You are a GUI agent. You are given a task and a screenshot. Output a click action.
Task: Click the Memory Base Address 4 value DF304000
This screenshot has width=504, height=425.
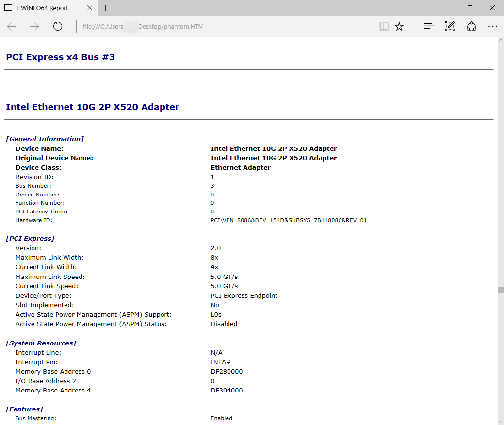(x=227, y=391)
